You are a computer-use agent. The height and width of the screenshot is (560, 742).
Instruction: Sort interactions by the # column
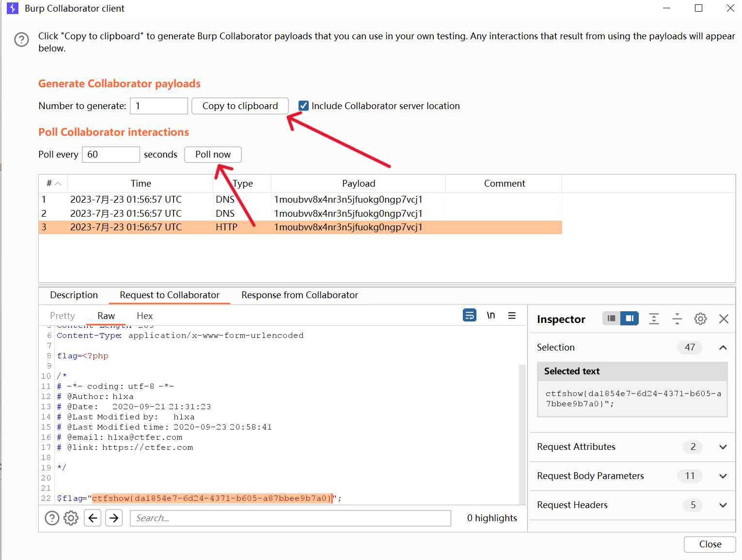click(x=53, y=183)
